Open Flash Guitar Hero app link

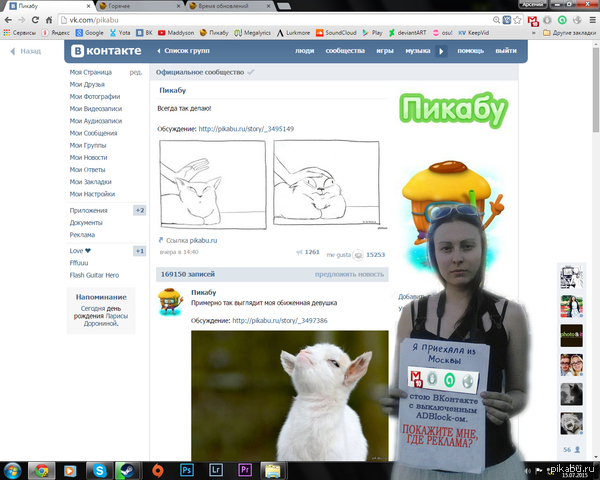[94, 275]
